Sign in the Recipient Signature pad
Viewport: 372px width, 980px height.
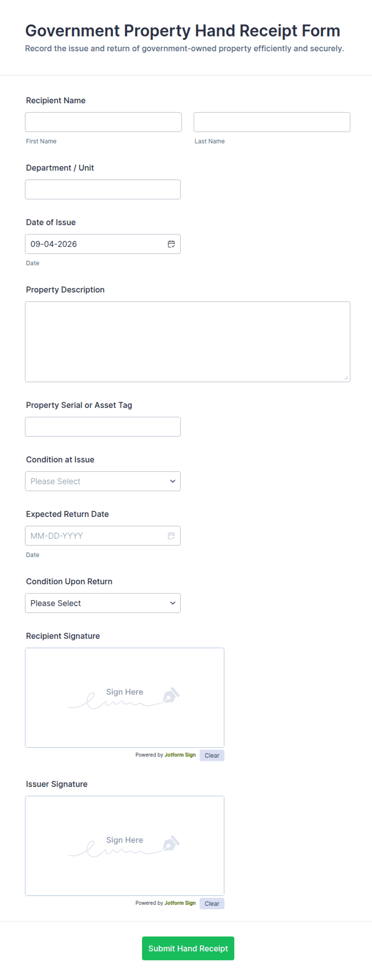click(125, 698)
